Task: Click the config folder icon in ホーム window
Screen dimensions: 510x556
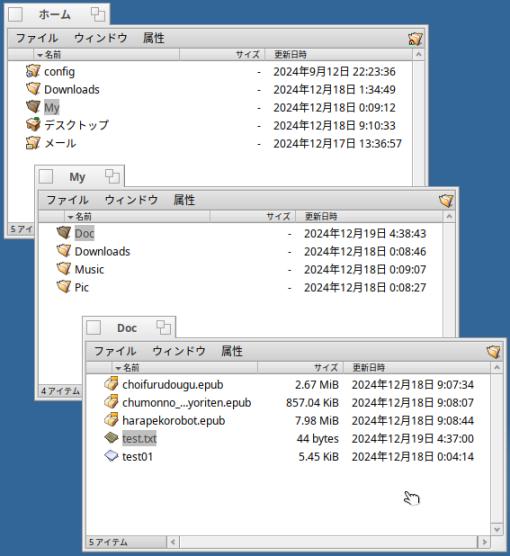Action: (33, 71)
